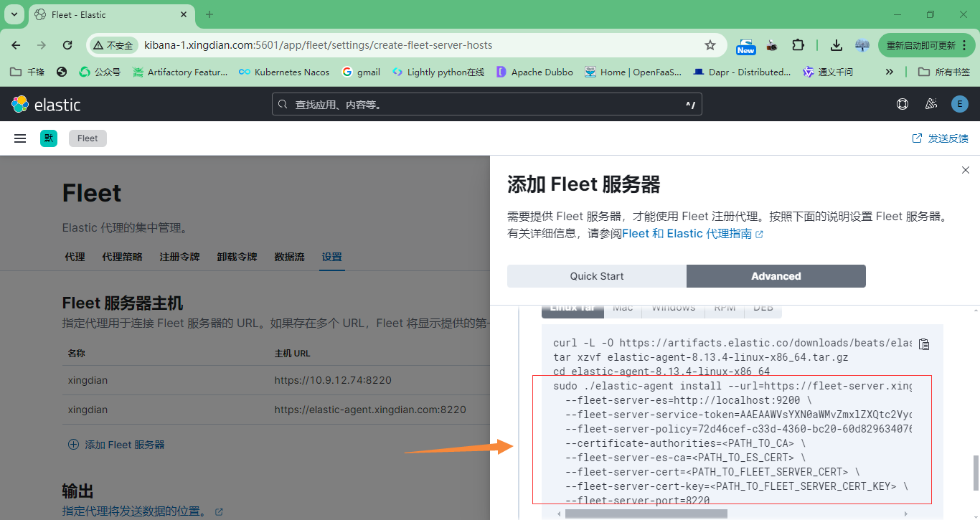Screen dimensions: 980x520
Task: Switch to the 代理策略 tab
Action: pyautogui.click(x=122, y=257)
